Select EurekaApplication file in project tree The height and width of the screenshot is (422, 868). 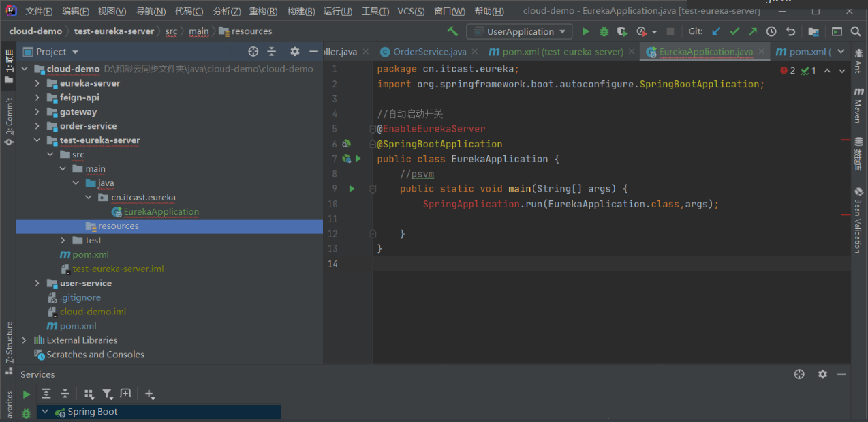pyautogui.click(x=161, y=211)
